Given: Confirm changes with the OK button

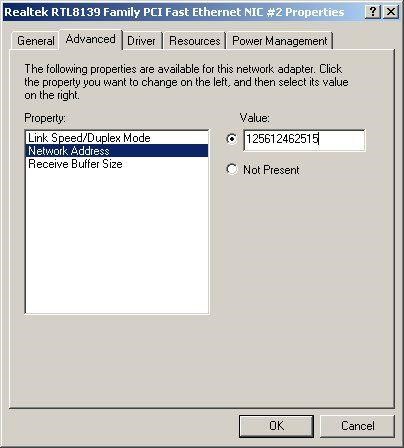Looking at the screenshot, I should coord(276,426).
